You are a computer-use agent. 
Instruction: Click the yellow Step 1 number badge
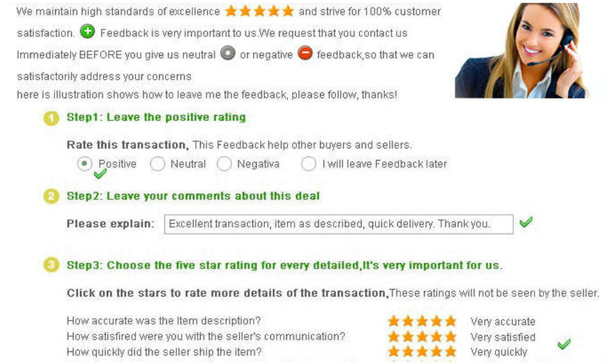51,118
